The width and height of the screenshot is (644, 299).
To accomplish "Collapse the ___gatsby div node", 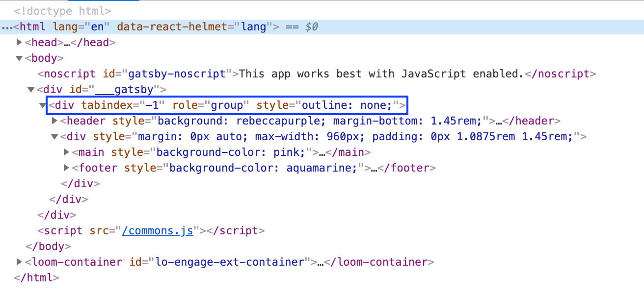I will (x=30, y=89).
